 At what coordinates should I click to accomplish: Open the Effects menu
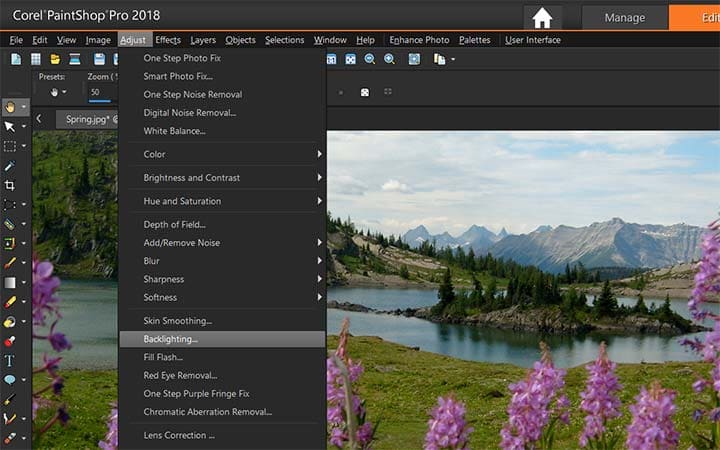click(x=168, y=40)
